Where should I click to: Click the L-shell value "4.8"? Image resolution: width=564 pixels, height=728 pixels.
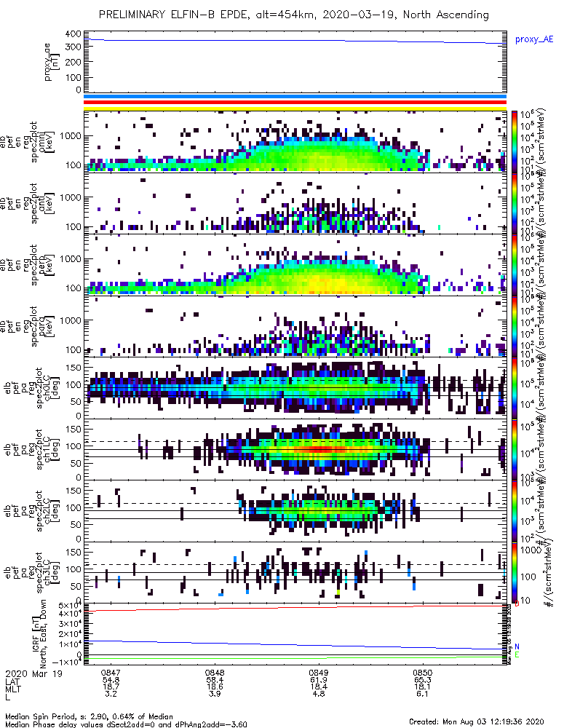point(319,694)
